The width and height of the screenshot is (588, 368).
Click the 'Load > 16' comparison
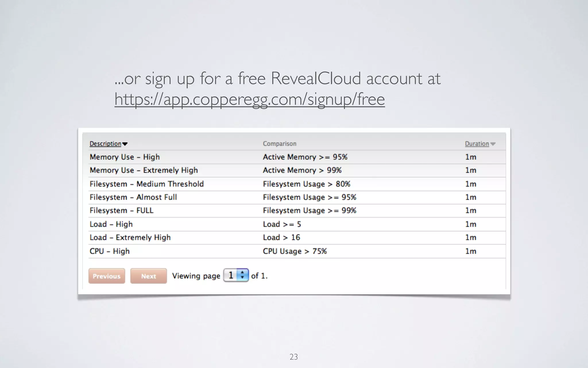coord(281,237)
